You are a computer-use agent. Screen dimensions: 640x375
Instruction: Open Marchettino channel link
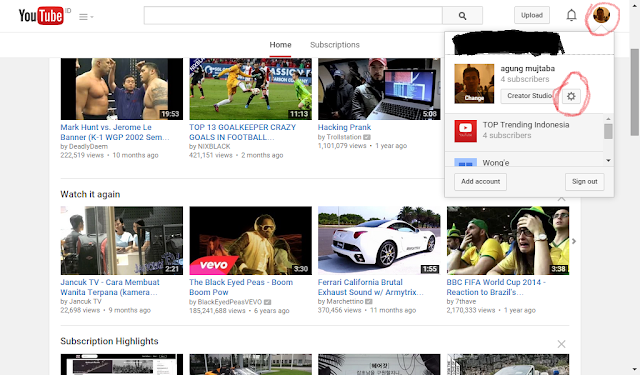click(345, 302)
